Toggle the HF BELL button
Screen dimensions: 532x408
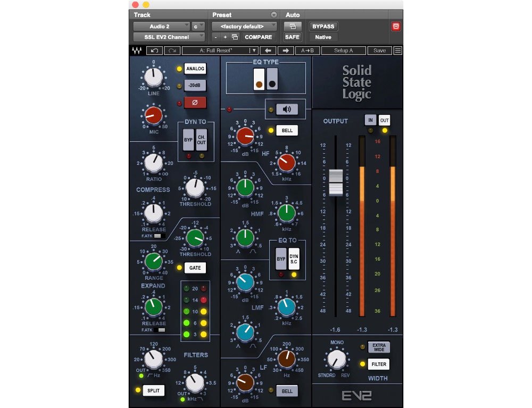[x=287, y=130]
